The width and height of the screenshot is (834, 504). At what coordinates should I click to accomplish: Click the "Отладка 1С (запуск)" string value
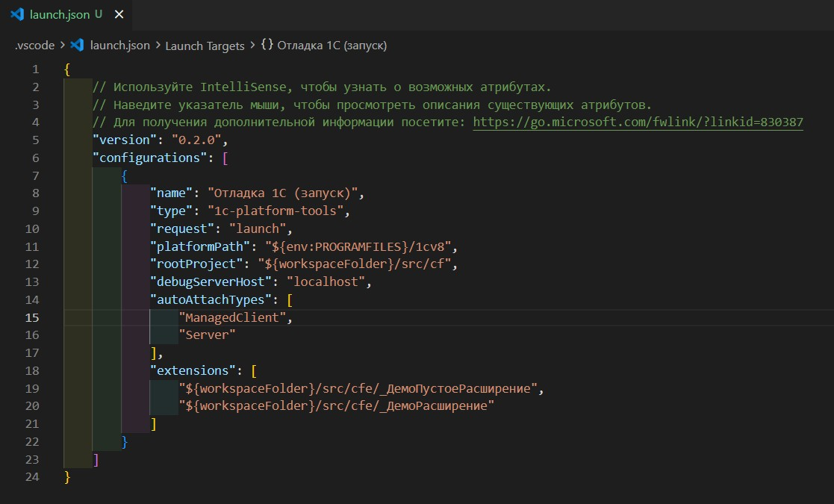tap(282, 193)
